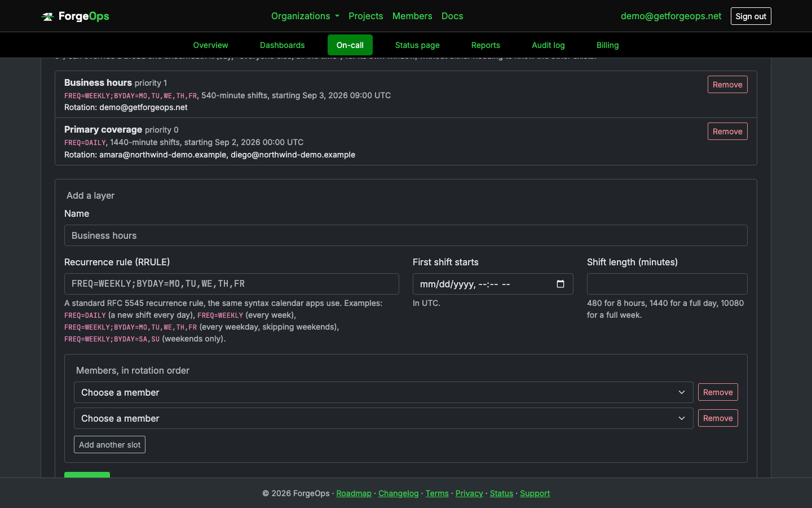
Task: Switch to the Dashboards tab
Action: [x=282, y=45]
